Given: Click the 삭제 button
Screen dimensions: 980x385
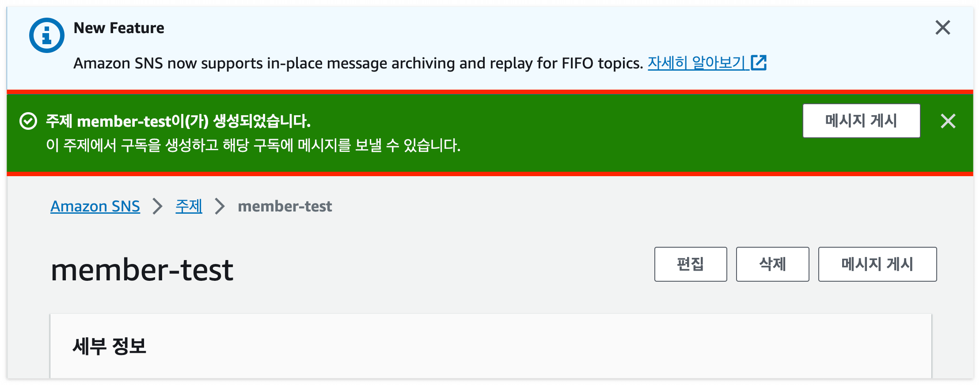Looking at the screenshot, I should pyautogui.click(x=772, y=264).
